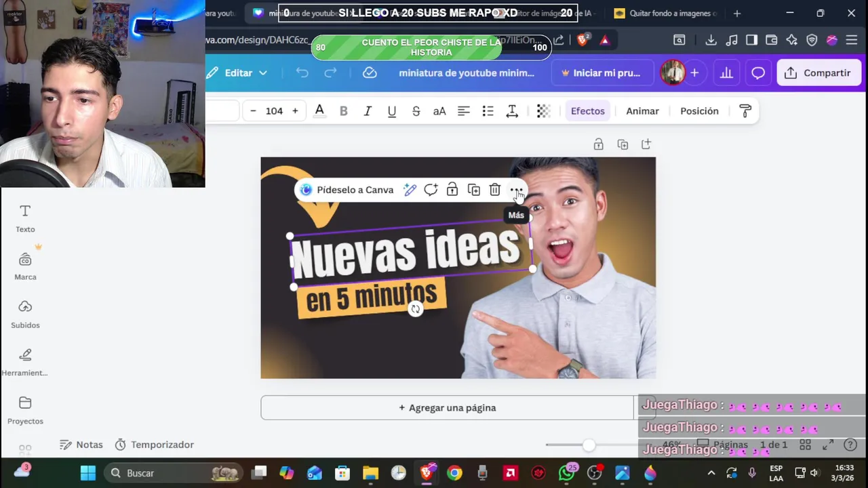Viewport: 868px width, 488px height.
Task: Open the text color picker
Action: pyautogui.click(x=319, y=111)
